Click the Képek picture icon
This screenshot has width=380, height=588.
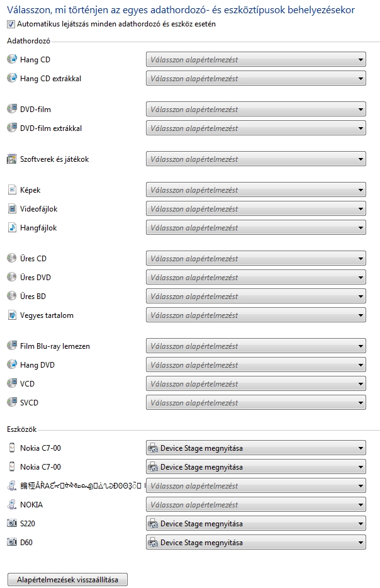pyautogui.click(x=12, y=189)
